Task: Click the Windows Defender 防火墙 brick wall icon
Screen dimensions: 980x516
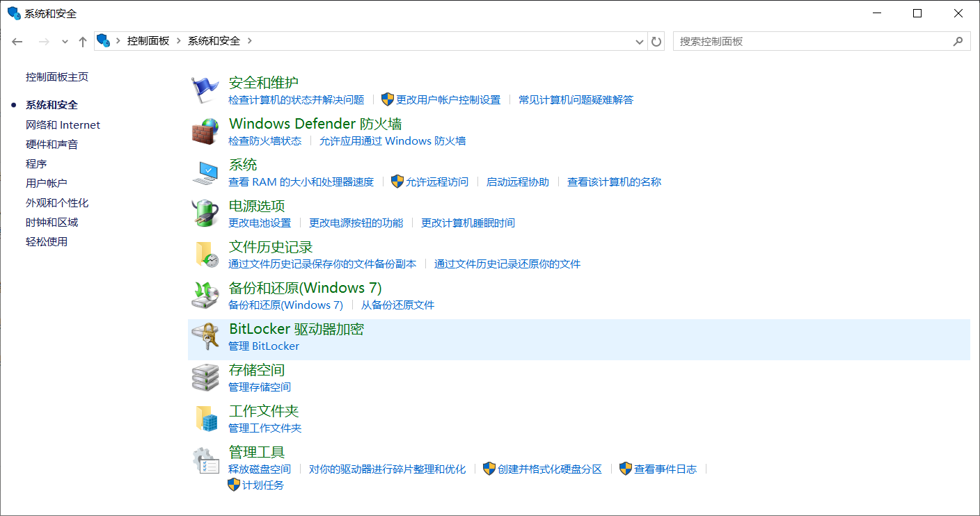Action: (x=205, y=131)
